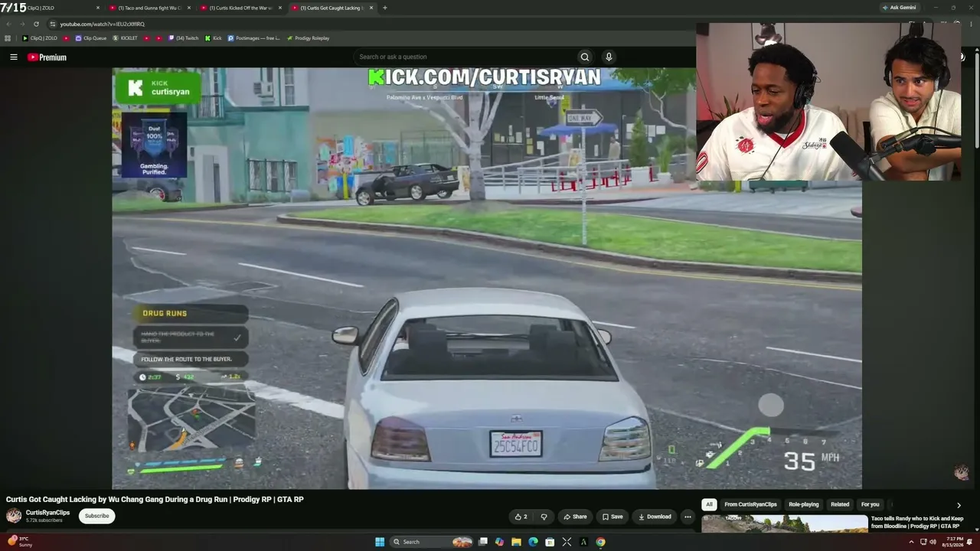Open site information icon in address bar

tap(53, 24)
